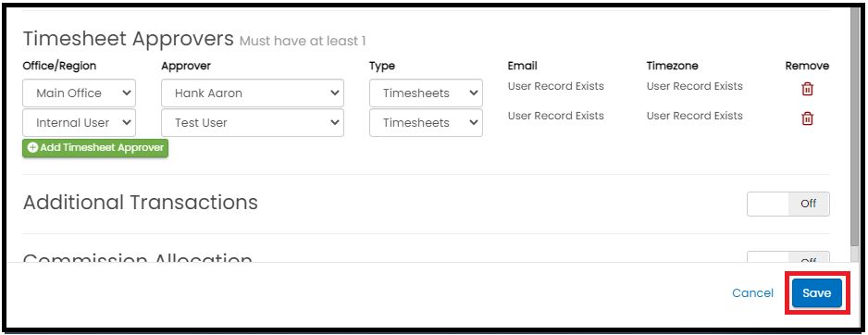Expand the Hank Aaron approver dropdown
This screenshot has width=868, height=335.
(253, 93)
